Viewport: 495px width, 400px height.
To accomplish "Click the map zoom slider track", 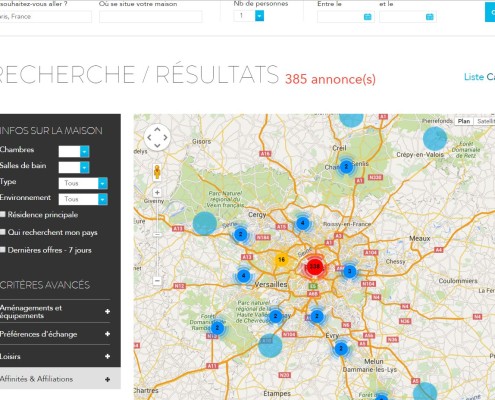I will [157, 237].
